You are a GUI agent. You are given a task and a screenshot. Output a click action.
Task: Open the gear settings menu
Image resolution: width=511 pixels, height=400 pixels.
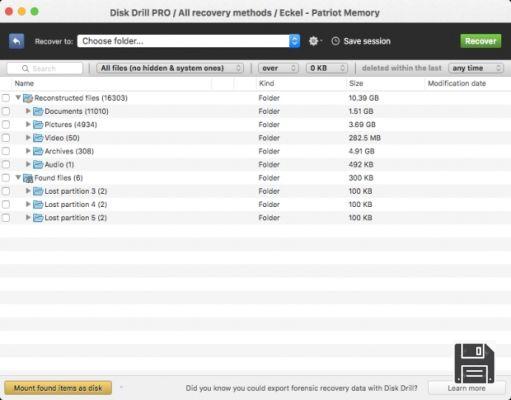314,41
